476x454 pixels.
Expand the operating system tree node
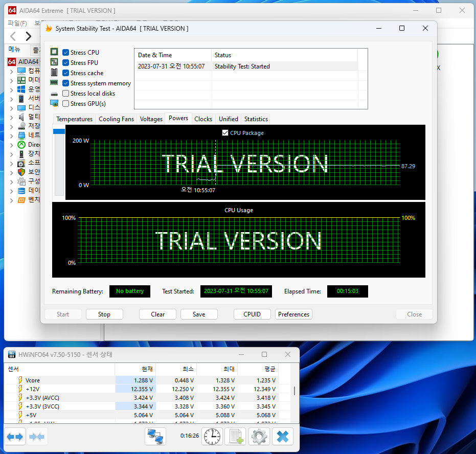click(x=11, y=90)
